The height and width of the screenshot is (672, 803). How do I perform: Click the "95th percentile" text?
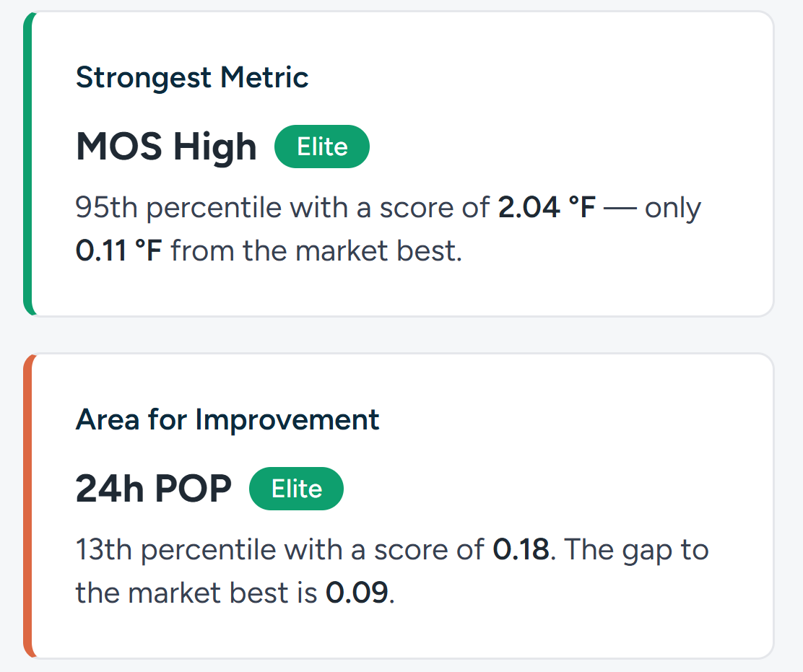pos(178,208)
